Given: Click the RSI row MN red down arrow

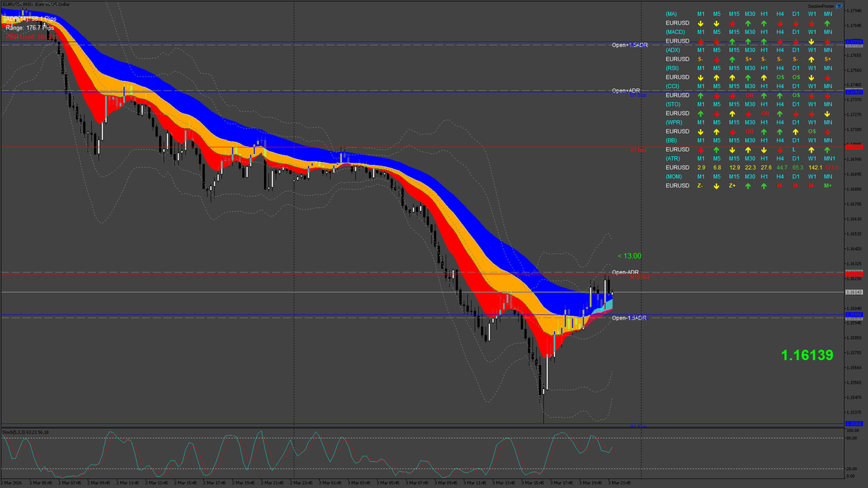Looking at the screenshot, I should tap(827, 77).
